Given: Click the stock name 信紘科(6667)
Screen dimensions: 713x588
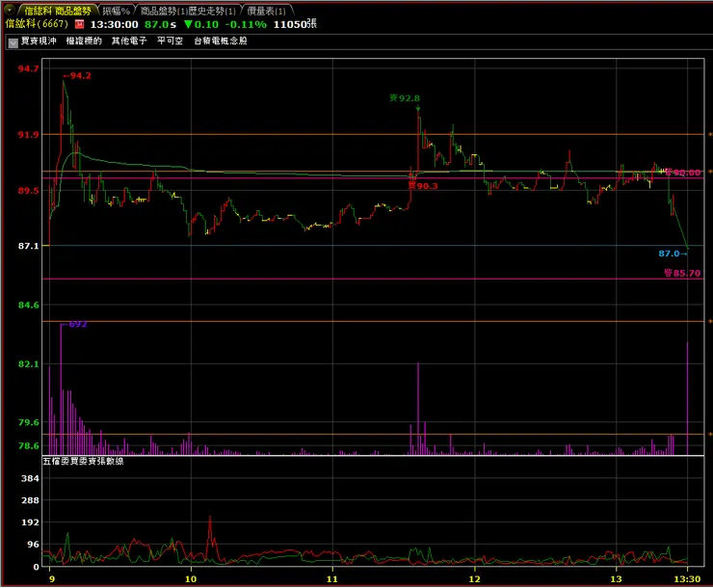Looking at the screenshot, I should click(37, 24).
